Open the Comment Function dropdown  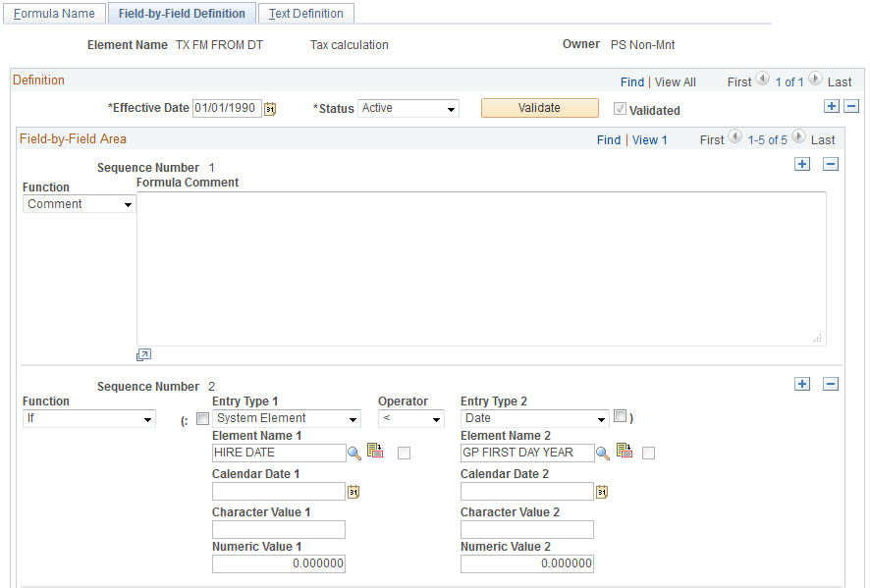pos(80,204)
